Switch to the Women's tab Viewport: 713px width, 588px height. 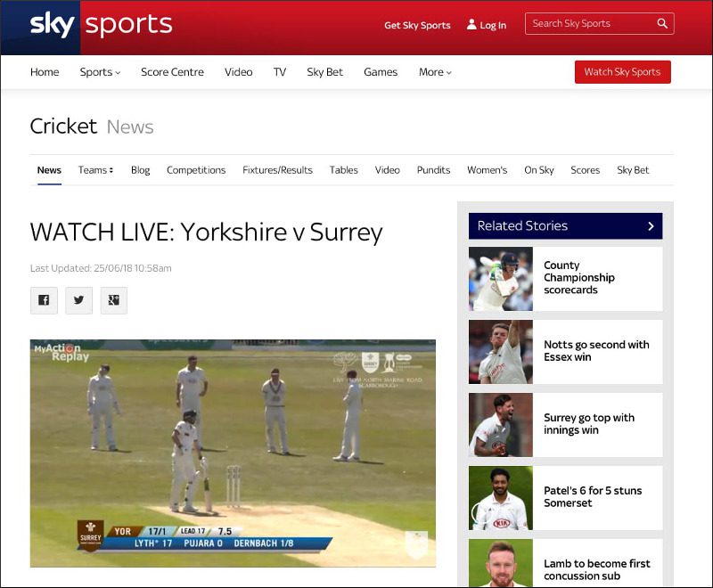[487, 170]
